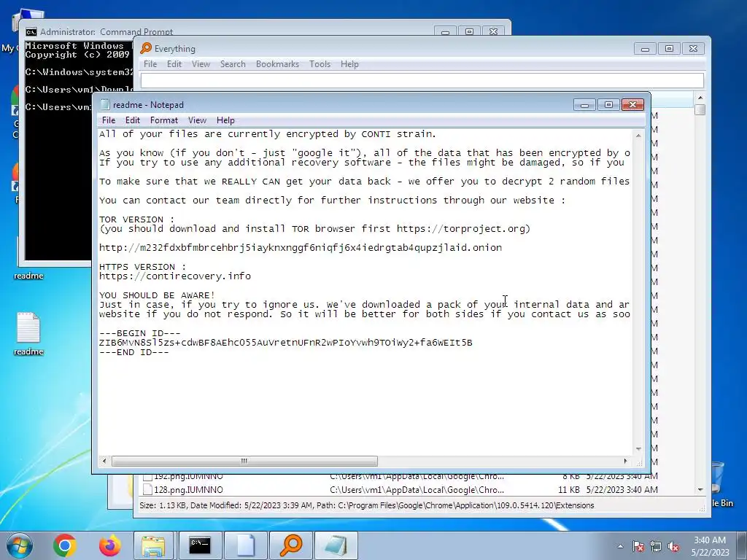Click Notepad's horizontal scroll right arrow
The width and height of the screenshot is (747, 560).
(625, 461)
